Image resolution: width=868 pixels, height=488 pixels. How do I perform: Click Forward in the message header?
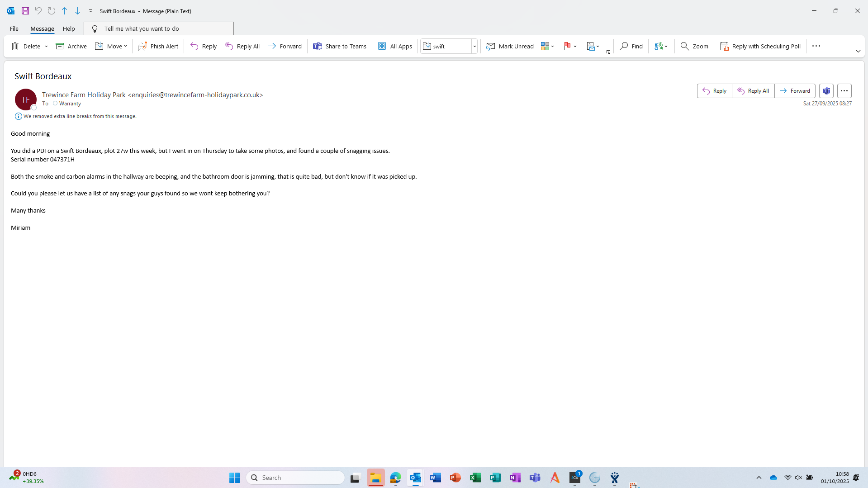click(x=795, y=91)
